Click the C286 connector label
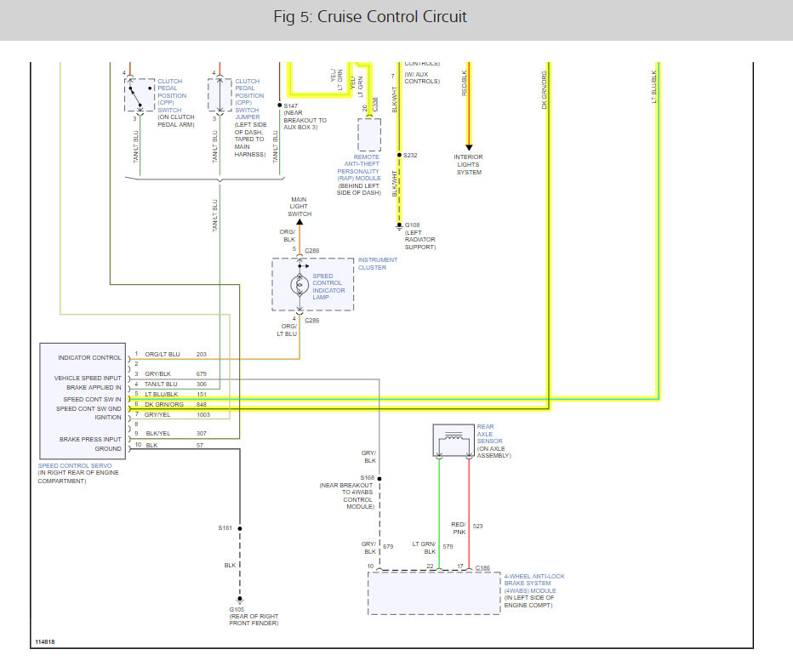Viewport: 793px width, 672px height. [311, 250]
